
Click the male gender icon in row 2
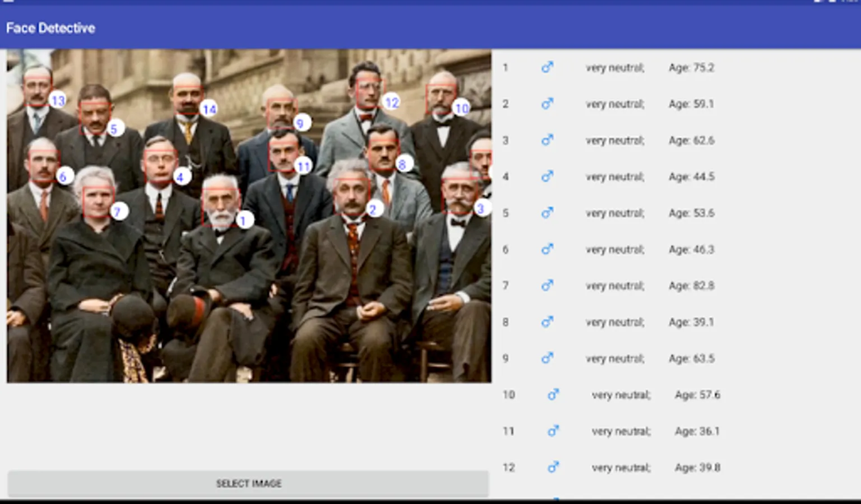pos(547,104)
